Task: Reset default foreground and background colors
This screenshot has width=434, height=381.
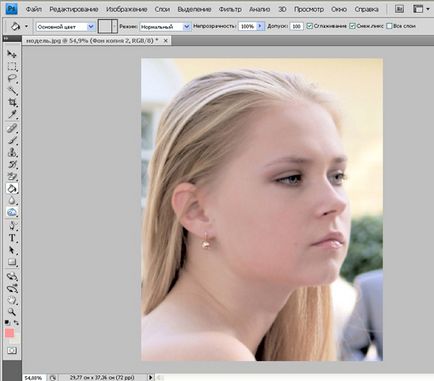Action: pos(7,323)
